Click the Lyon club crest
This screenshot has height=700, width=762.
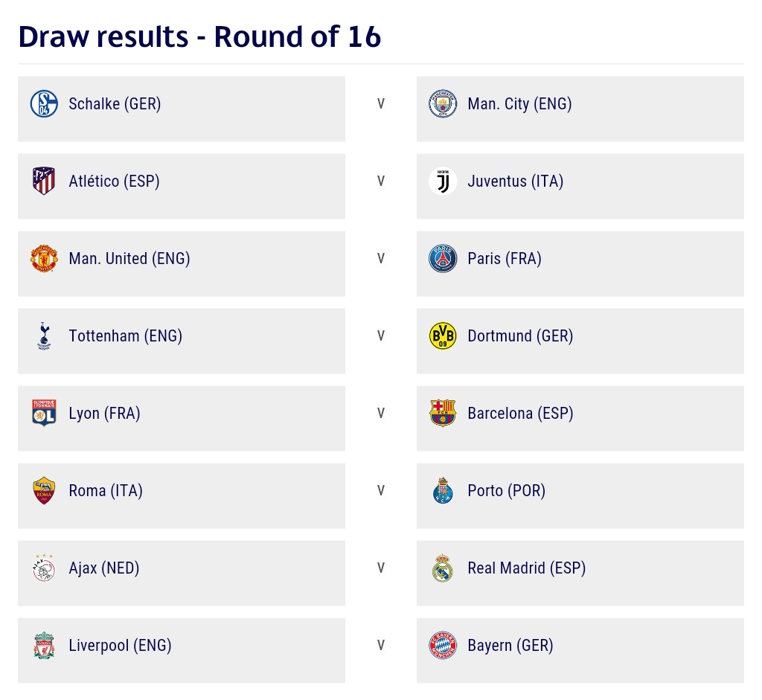[x=44, y=414]
